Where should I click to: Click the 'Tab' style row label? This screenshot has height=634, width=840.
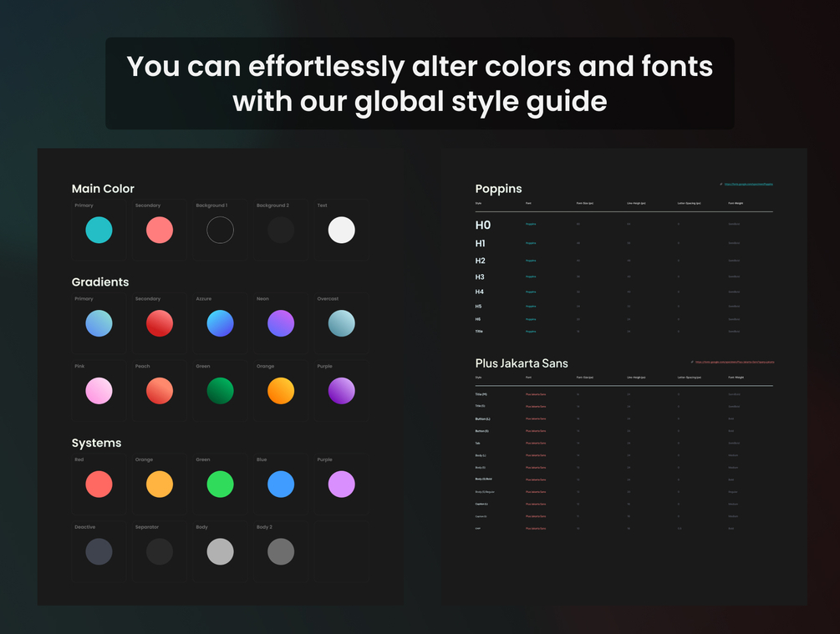pyautogui.click(x=477, y=444)
